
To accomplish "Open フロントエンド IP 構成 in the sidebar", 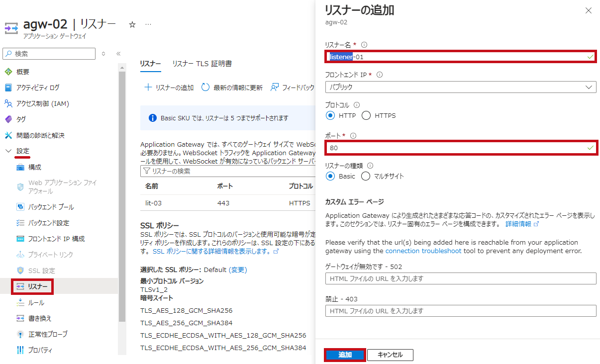I will [x=57, y=239].
